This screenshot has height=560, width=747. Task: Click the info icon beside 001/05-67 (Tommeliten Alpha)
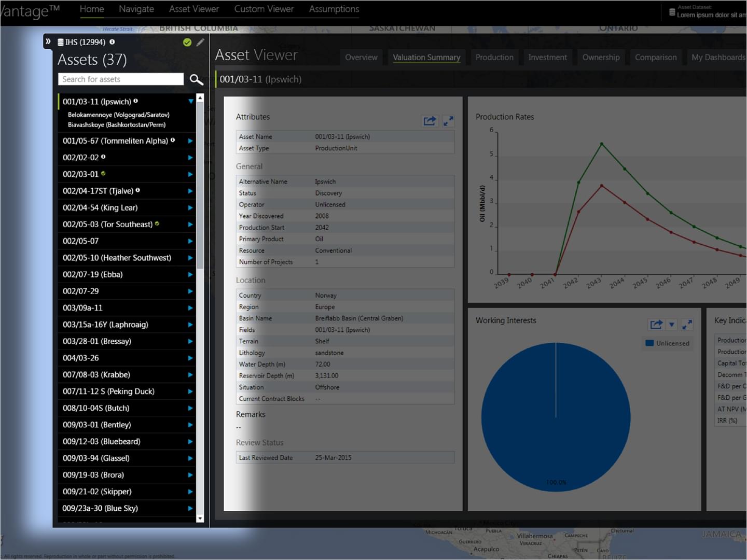point(173,140)
